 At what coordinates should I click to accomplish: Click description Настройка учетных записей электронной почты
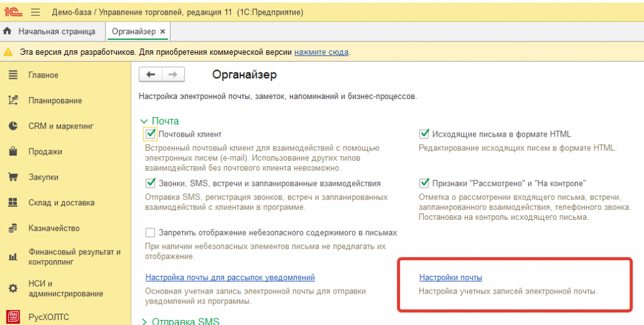pos(508,291)
